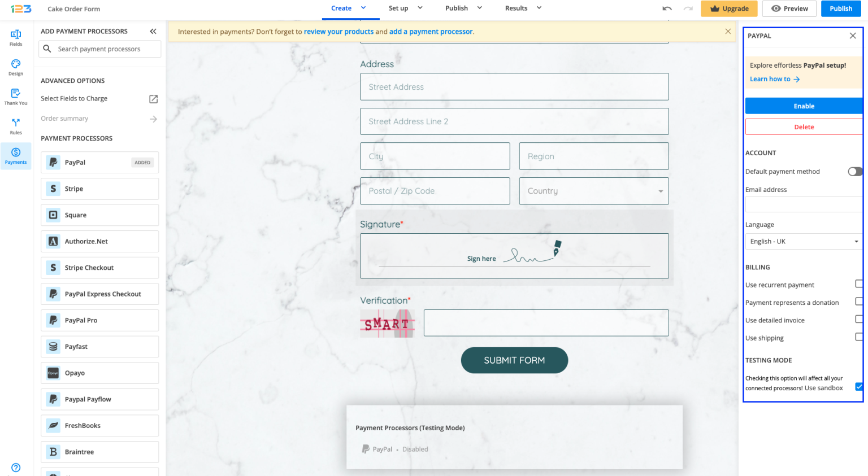Viewport: 868px width, 476px height.
Task: Open the Fields sidebar panel
Action: (x=16, y=37)
